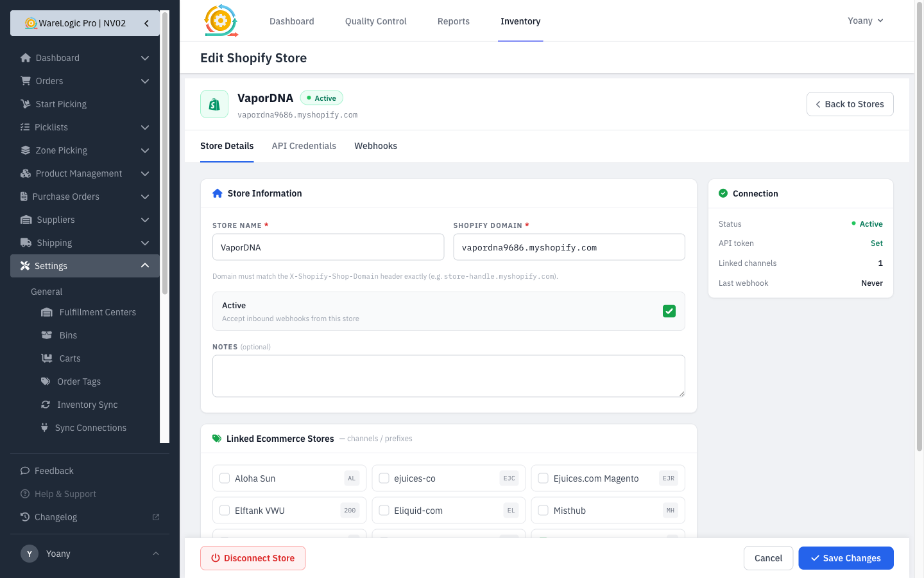Open the Yoany user dropdown in header
924x578 pixels.
(x=866, y=21)
